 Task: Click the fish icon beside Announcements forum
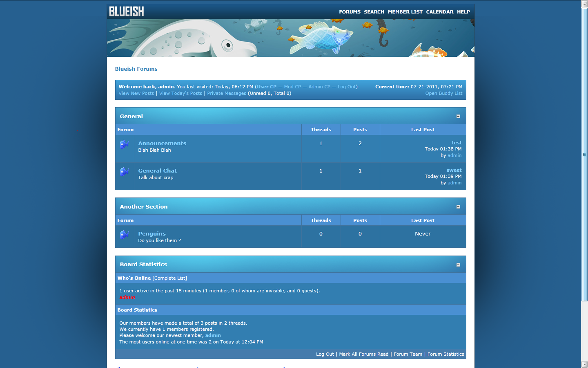(x=125, y=144)
